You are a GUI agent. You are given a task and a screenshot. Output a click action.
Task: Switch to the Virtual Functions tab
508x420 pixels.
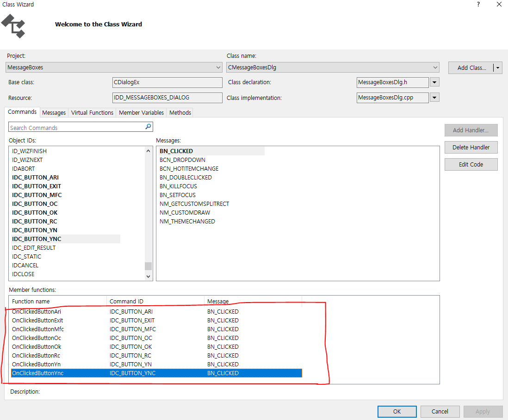coord(92,113)
